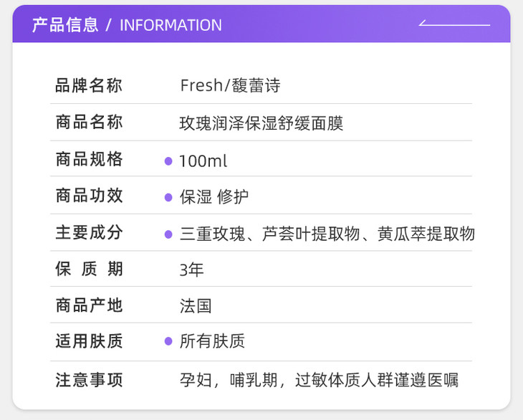This screenshot has height=420, width=523.
Task: Select the 商品名称 row label
Action: [x=89, y=123]
